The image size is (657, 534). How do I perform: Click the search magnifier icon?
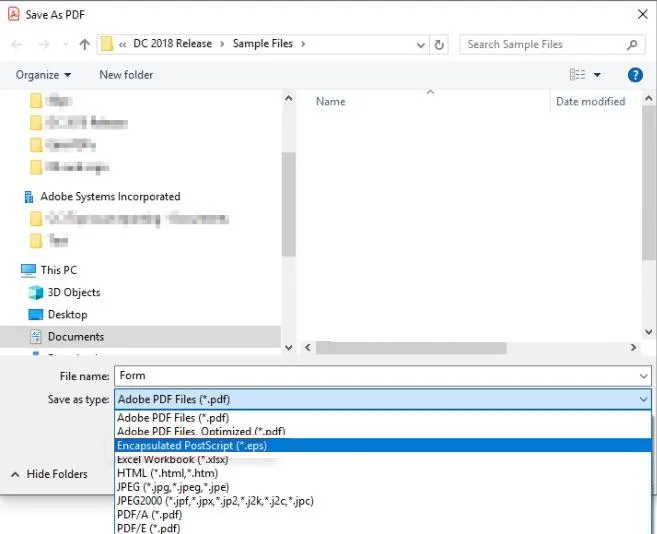pyautogui.click(x=632, y=44)
